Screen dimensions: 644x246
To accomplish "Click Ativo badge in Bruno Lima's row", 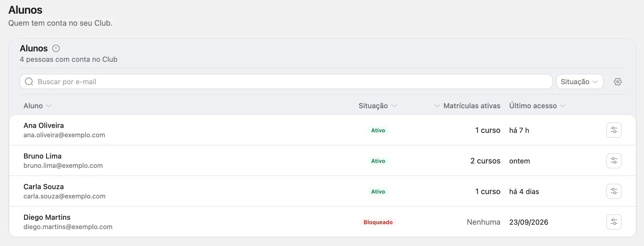I will pos(378,161).
